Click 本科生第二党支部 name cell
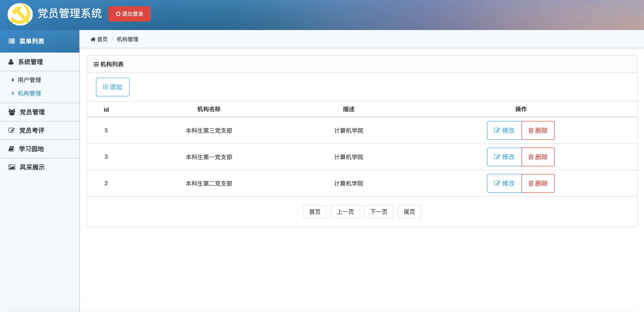The width and height of the screenshot is (644, 312). click(x=209, y=183)
